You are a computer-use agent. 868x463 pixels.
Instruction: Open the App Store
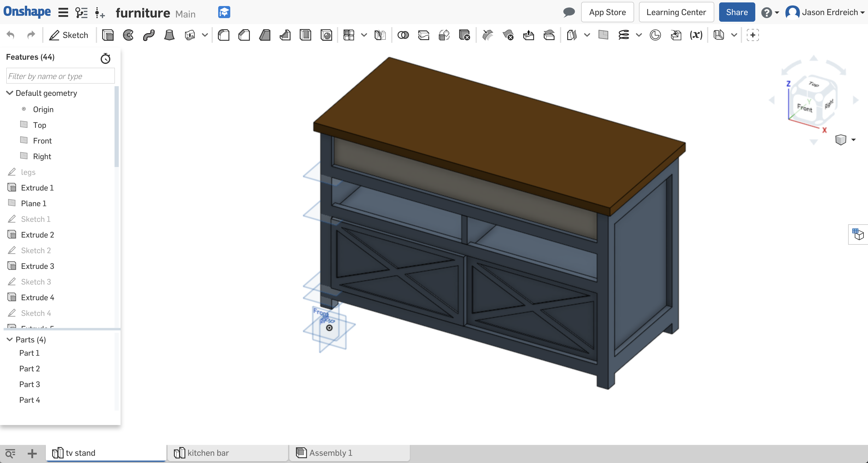(607, 11)
